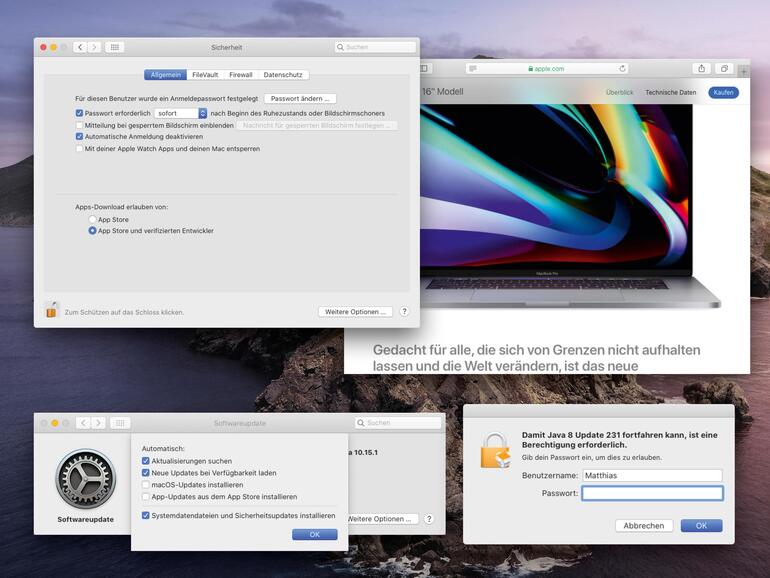Toggle Aktualisierungen suchen checkbox
Image resolution: width=770 pixels, height=578 pixels.
(x=145, y=461)
